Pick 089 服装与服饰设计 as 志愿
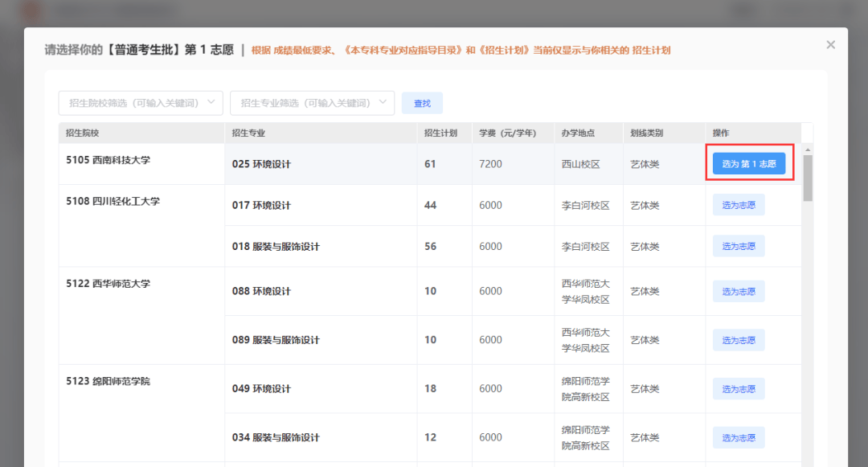Image resolution: width=868 pixels, height=467 pixels. [x=738, y=340]
